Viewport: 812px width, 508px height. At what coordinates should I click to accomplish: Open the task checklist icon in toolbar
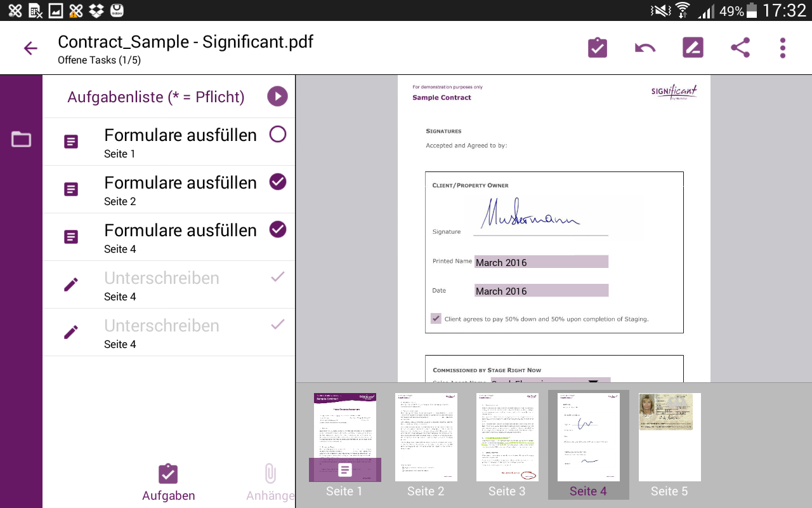click(x=598, y=48)
